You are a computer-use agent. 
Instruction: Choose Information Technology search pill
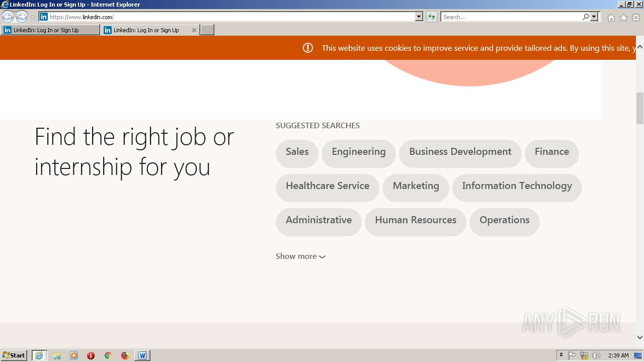coord(517,188)
